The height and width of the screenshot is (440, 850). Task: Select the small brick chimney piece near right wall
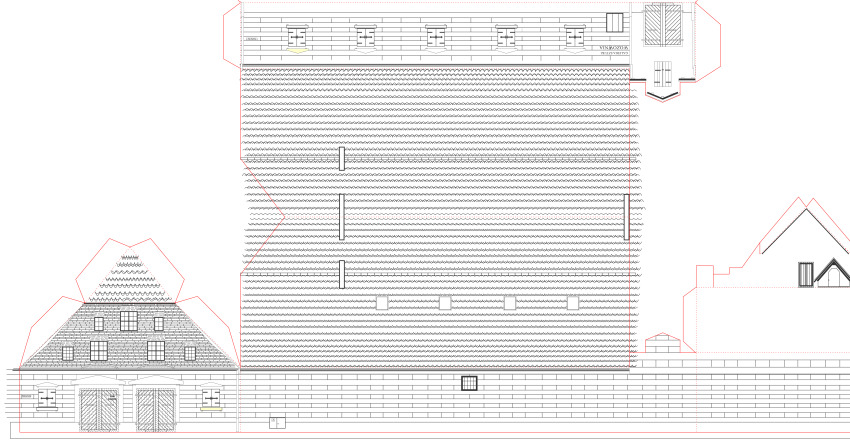click(x=661, y=344)
